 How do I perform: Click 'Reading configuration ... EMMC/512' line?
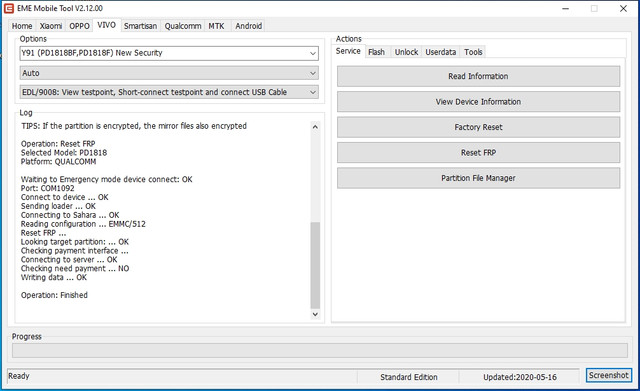coord(83,224)
